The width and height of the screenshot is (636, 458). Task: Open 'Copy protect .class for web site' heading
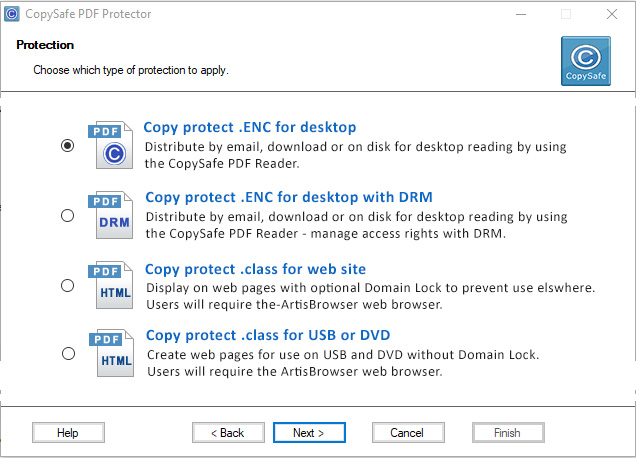coord(256,269)
